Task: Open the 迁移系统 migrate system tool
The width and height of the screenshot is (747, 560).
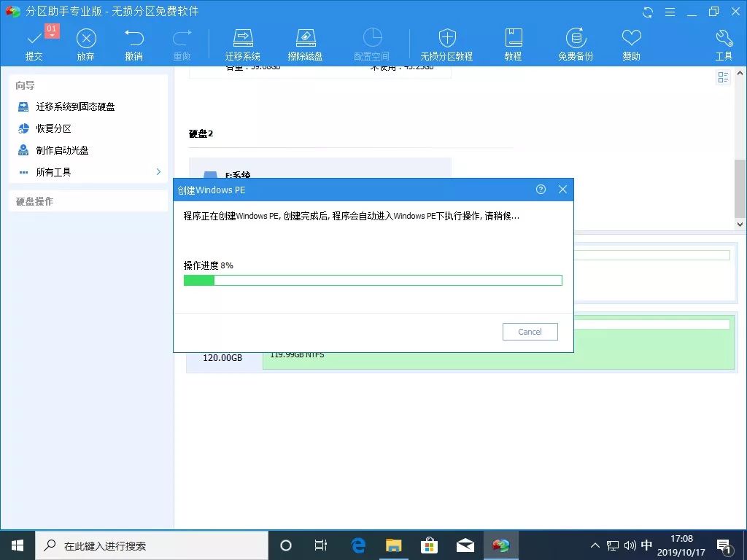Action: (242, 45)
